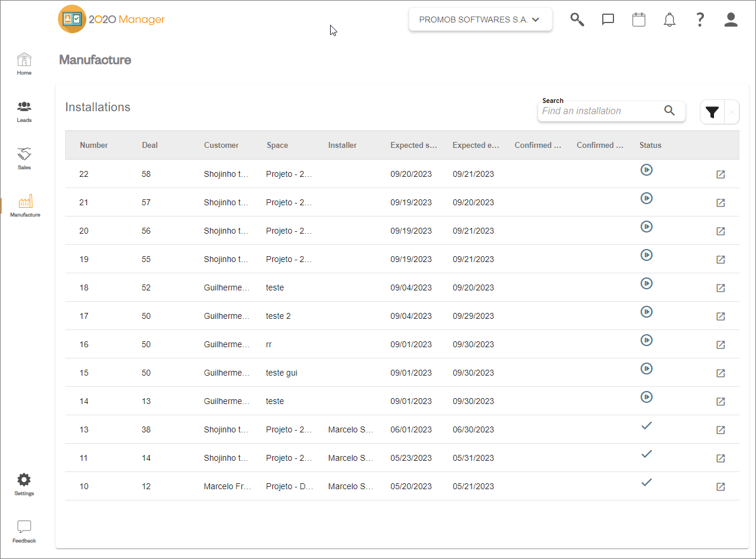The width and height of the screenshot is (756, 559).
Task: Click the completed checkmark for installation 13
Action: pyautogui.click(x=647, y=425)
